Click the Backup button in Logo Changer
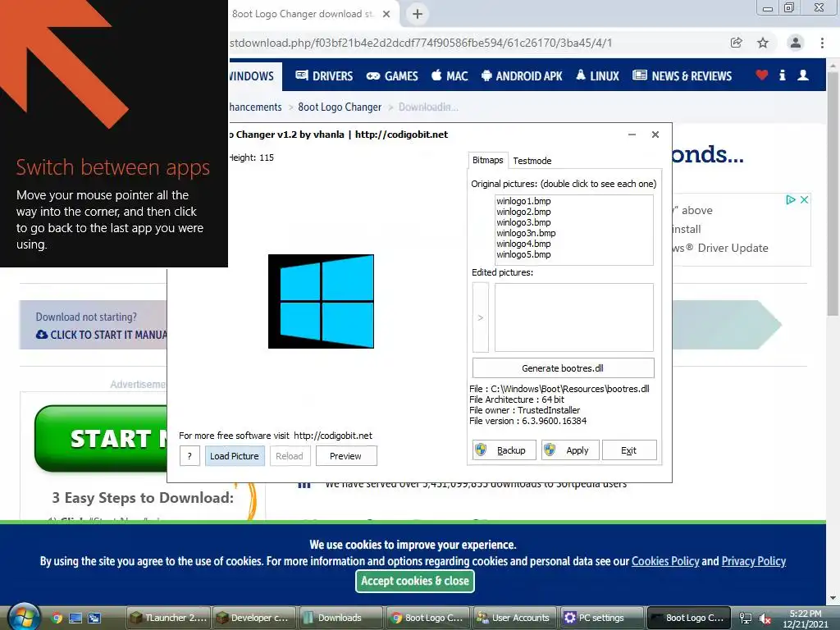 click(504, 450)
